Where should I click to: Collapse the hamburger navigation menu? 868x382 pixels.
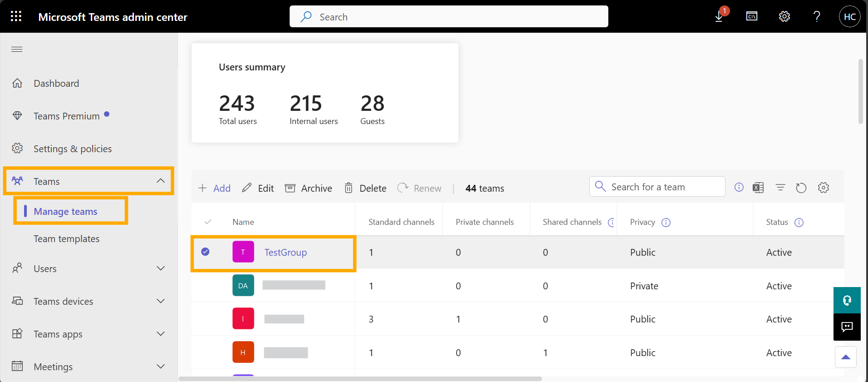coord(17,49)
